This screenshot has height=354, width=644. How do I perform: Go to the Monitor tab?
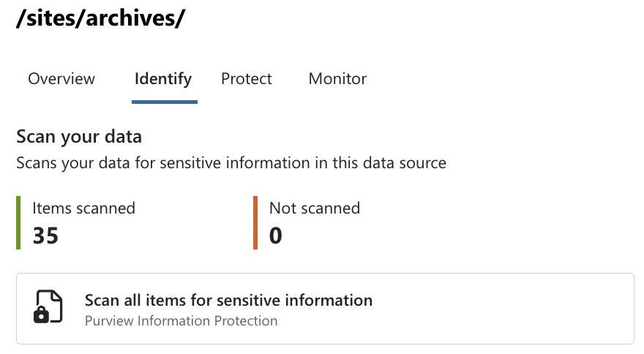[337, 78]
